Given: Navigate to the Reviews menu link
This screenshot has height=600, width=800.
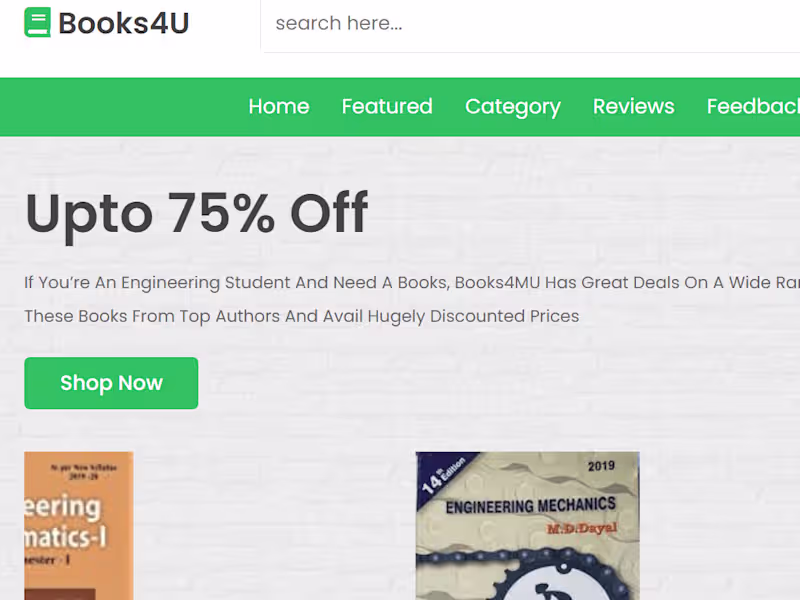Looking at the screenshot, I should coord(633,106).
